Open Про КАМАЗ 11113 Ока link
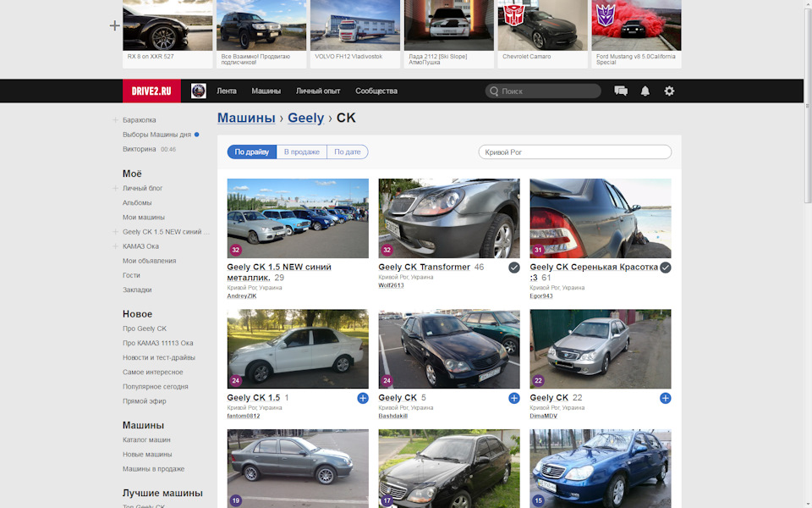Image resolution: width=812 pixels, height=508 pixels. click(157, 343)
